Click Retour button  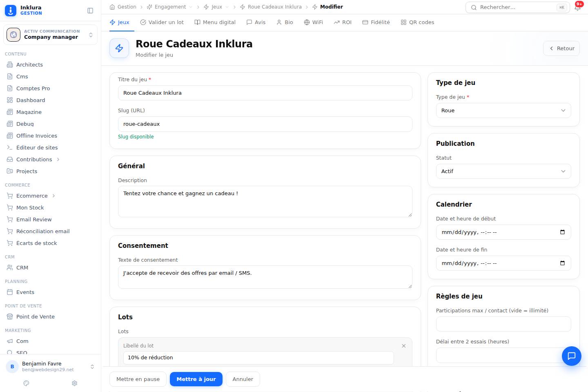(561, 48)
